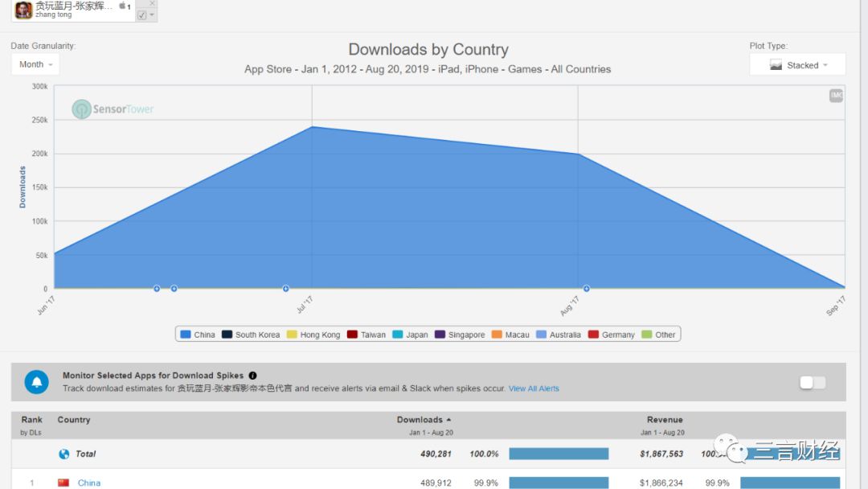Open the View All Alerts link
868x489 pixels.
point(534,388)
